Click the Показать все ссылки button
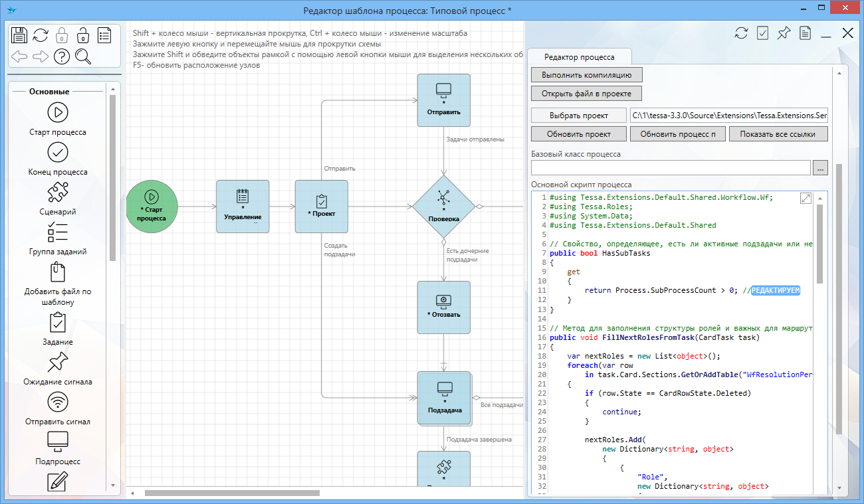This screenshot has height=504, width=864. 779,134
